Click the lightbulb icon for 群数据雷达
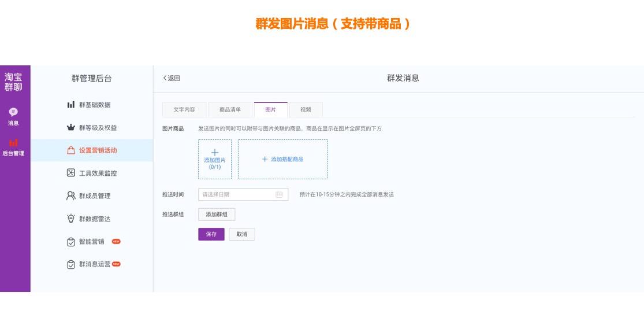The image size is (644, 310). [x=70, y=218]
